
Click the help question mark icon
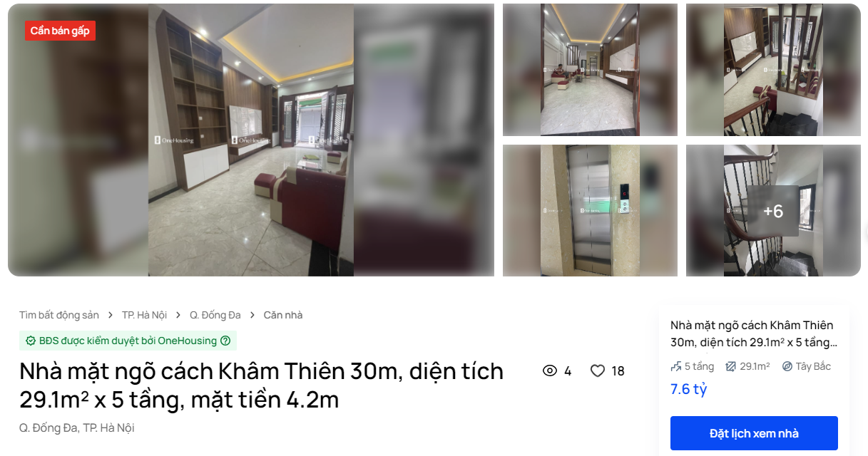(225, 341)
